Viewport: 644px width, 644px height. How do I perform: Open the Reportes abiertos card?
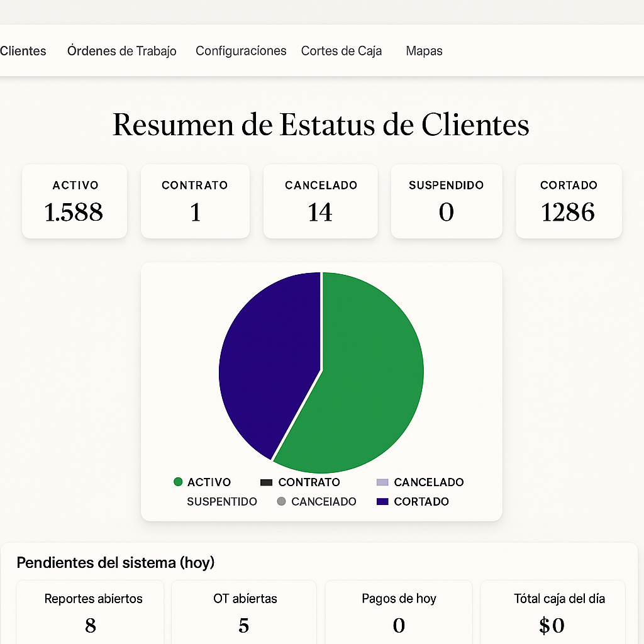pos(91,611)
